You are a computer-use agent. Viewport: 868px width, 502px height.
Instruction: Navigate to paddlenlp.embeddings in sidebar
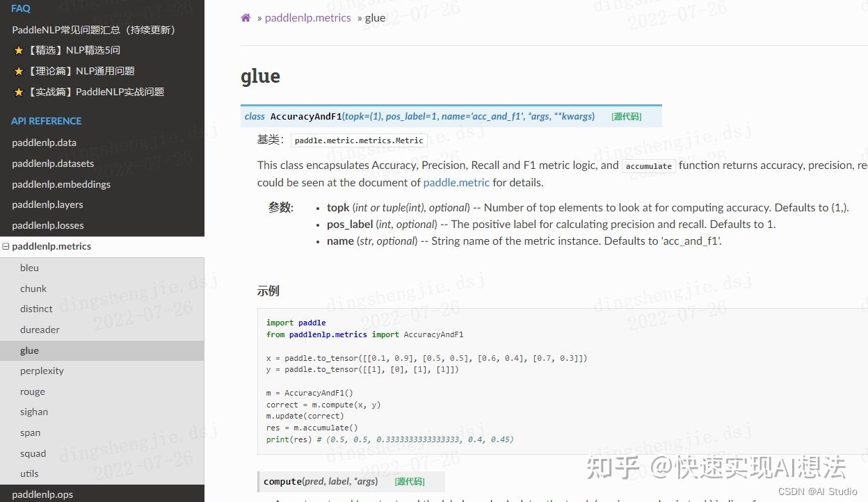[x=61, y=184]
